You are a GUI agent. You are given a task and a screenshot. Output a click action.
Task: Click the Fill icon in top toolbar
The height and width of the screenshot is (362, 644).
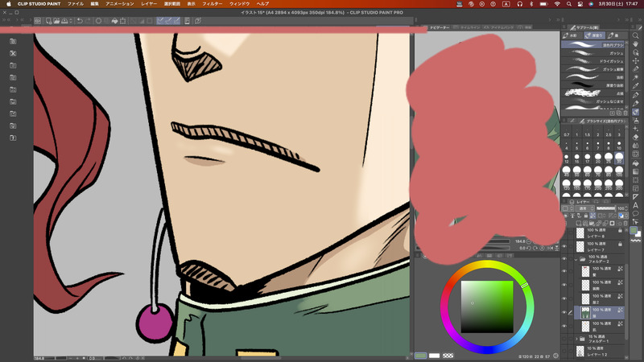[114, 21]
